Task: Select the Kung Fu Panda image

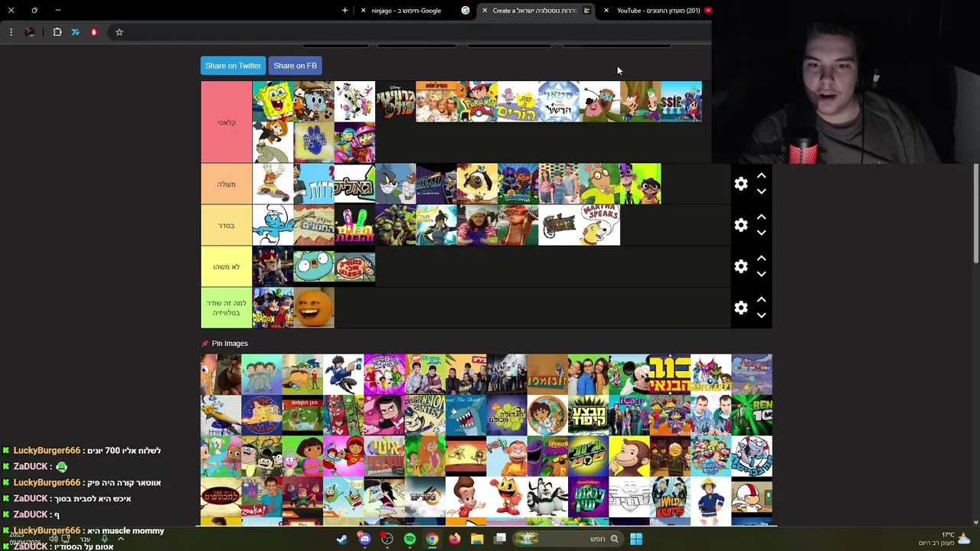Action: coord(477,184)
